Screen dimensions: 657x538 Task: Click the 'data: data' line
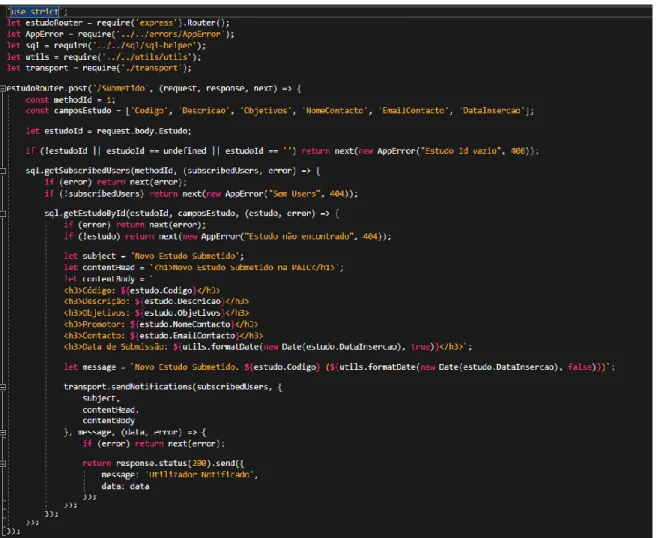(125, 486)
